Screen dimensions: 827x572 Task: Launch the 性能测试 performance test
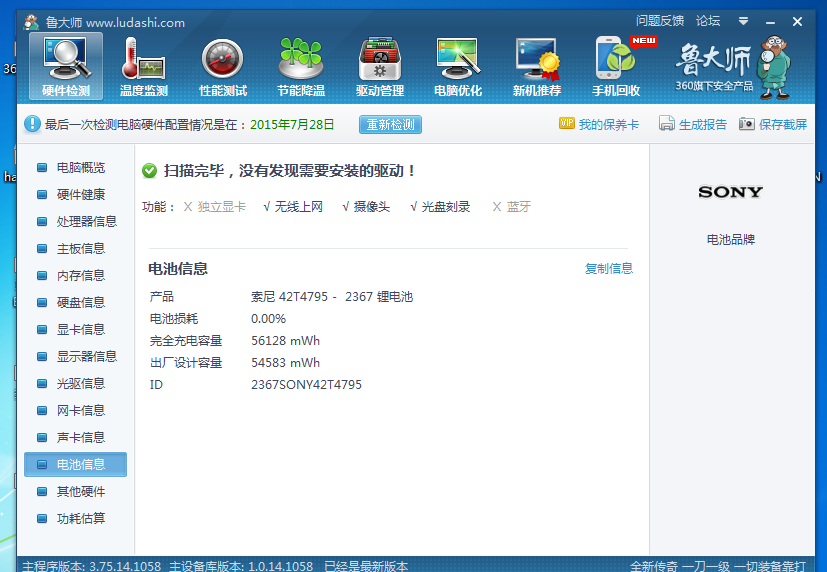223,66
